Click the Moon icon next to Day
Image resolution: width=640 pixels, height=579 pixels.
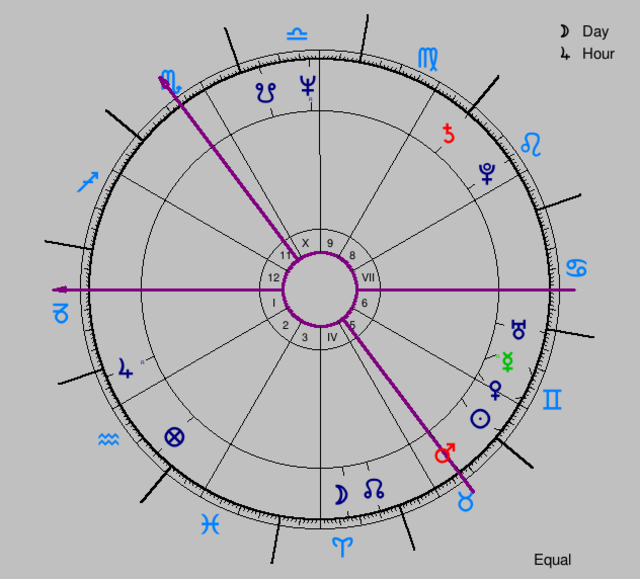564,31
